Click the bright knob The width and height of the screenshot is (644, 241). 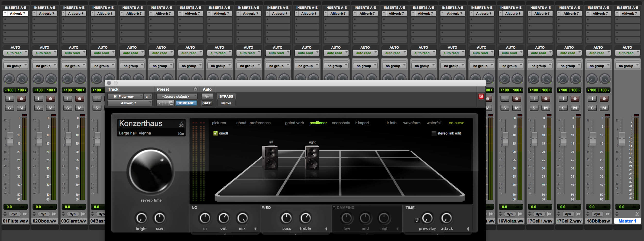pos(141,218)
